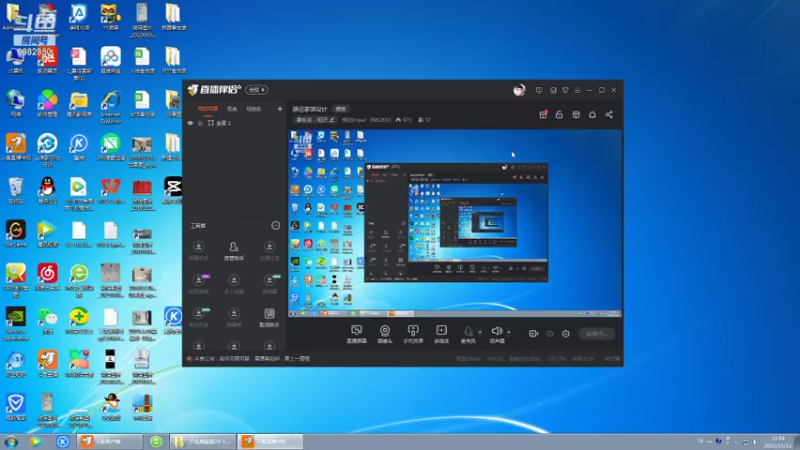The width and height of the screenshot is (800, 450).
Task: Add a phone projection source
Action: coord(413,334)
